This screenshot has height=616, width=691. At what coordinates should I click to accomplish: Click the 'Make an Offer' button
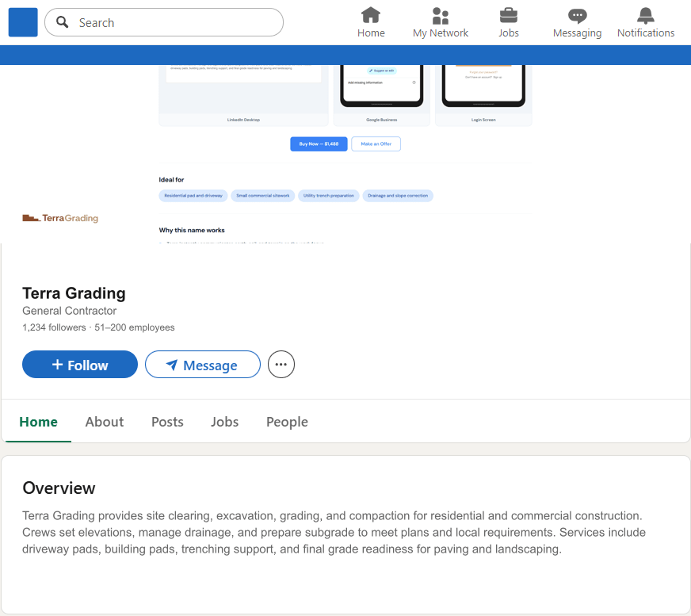376,143
